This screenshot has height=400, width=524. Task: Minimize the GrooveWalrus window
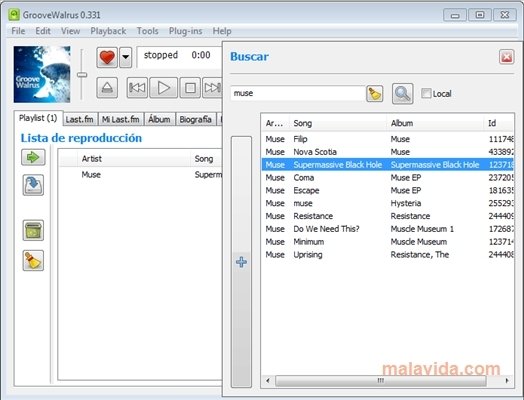(455, 15)
